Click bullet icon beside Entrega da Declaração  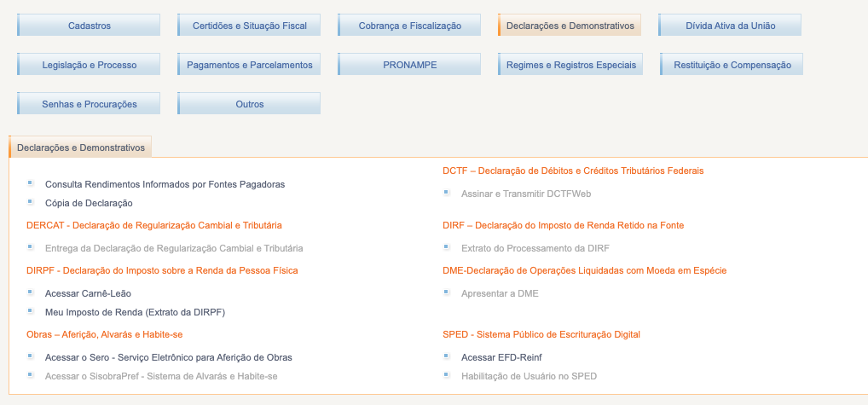click(x=30, y=246)
